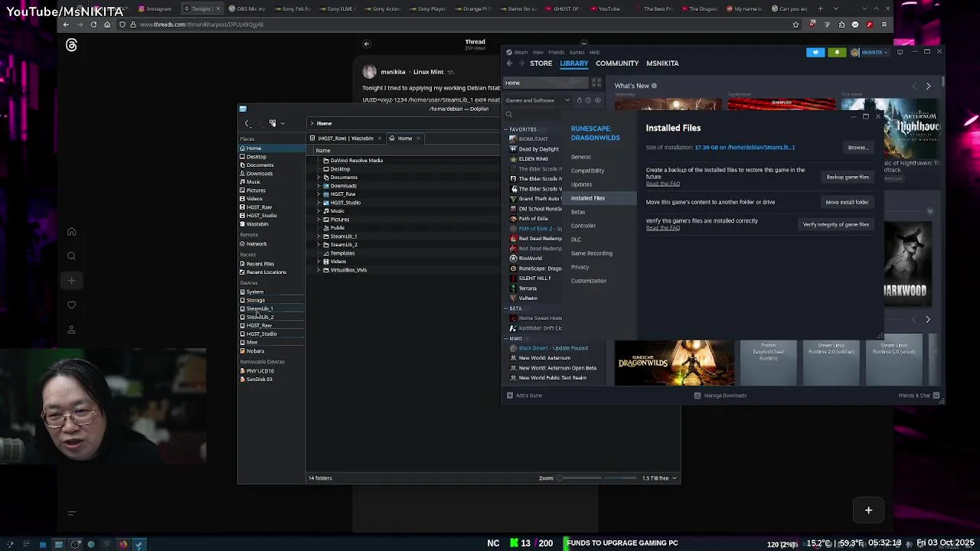This screenshot has width=980, height=551.
Task: Click Steam back navigation arrow
Action: point(510,64)
